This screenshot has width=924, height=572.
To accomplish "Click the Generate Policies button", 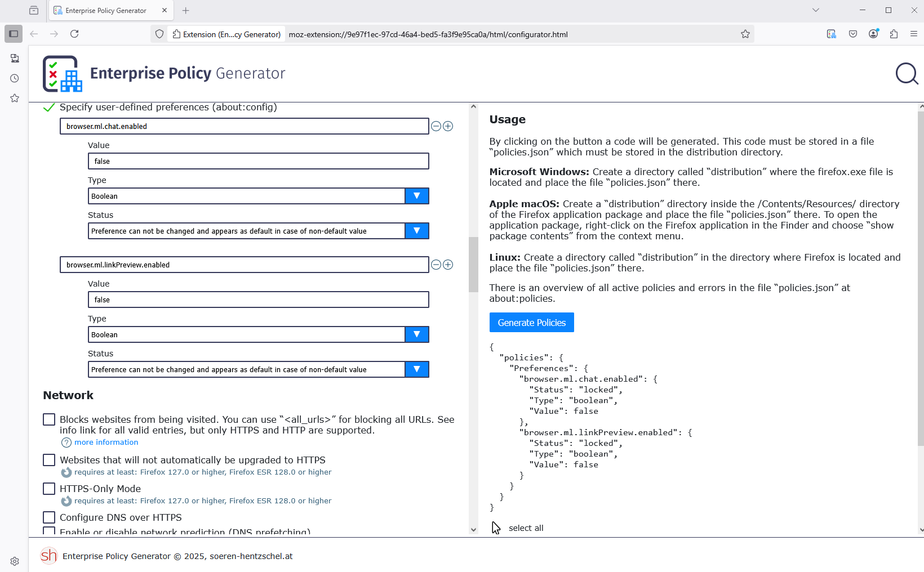I will [x=531, y=323].
